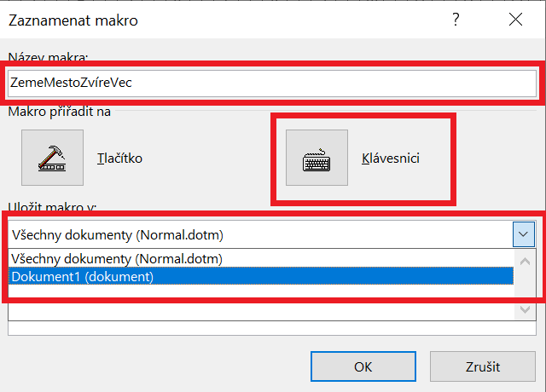Confirm the dialog with OK

click(363, 366)
